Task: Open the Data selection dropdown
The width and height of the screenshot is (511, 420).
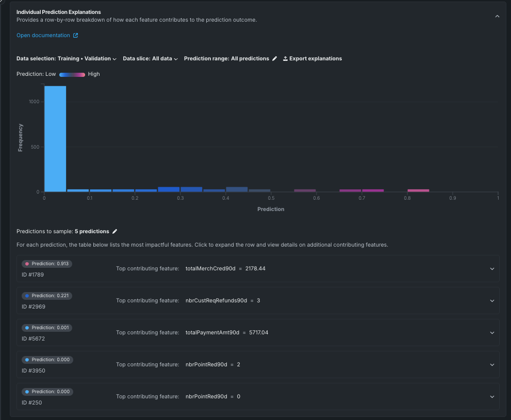Action: [67, 59]
